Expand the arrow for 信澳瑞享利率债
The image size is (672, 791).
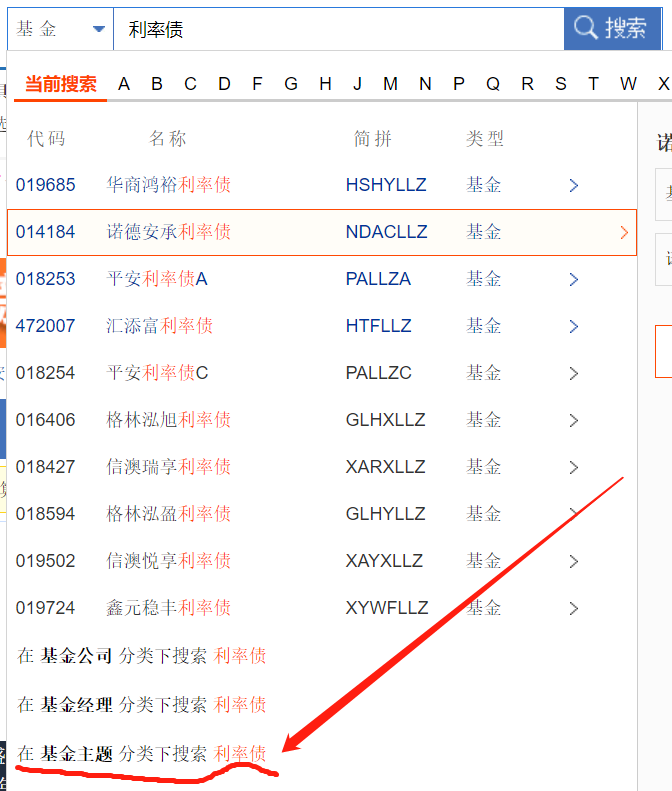pyautogui.click(x=574, y=467)
